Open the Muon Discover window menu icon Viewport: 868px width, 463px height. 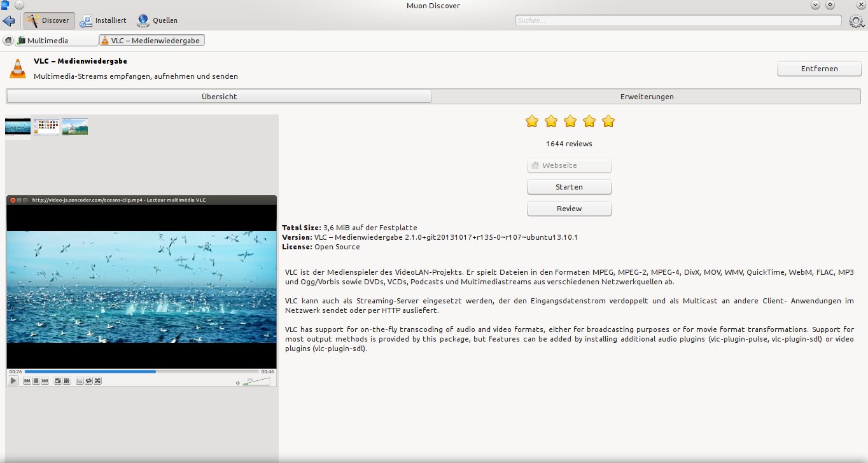pos(6,5)
